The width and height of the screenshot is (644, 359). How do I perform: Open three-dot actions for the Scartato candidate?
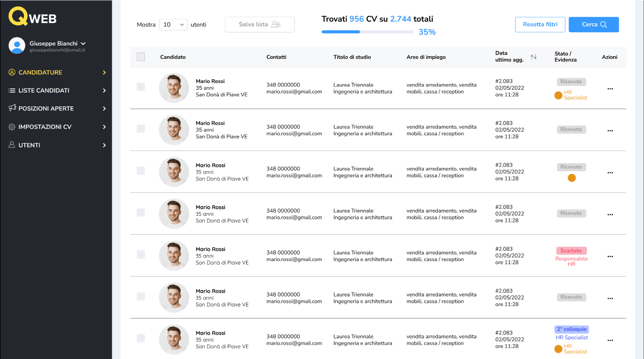pos(610,256)
